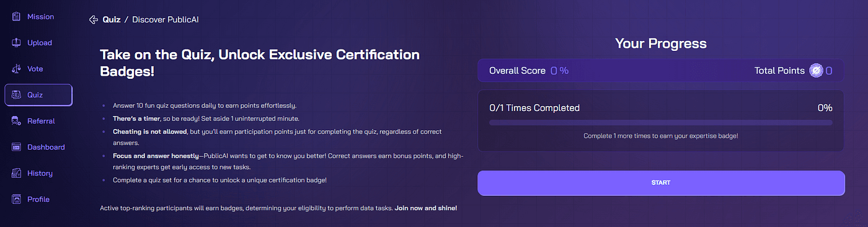Click the Dashboard icon
The image size is (868, 227).
coord(16,147)
